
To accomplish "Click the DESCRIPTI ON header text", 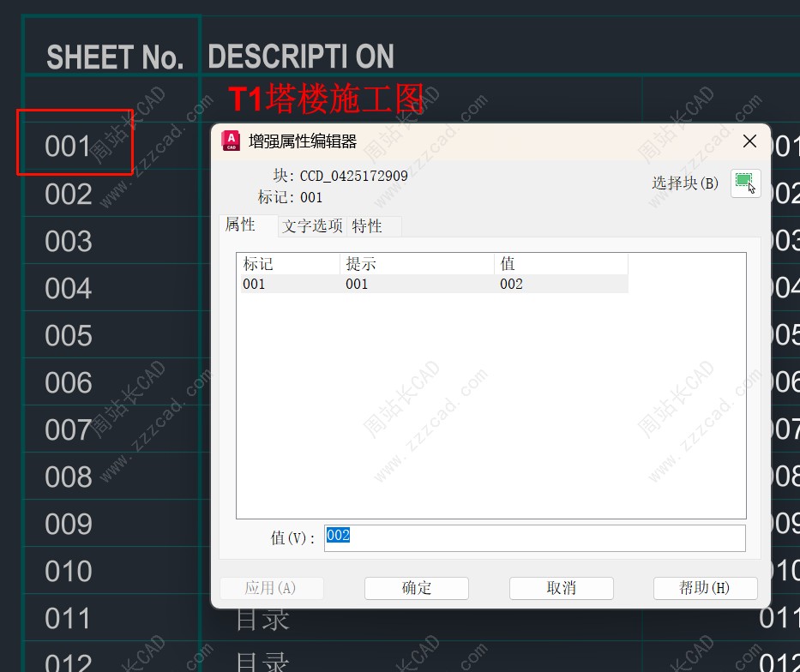I will pos(301,56).
